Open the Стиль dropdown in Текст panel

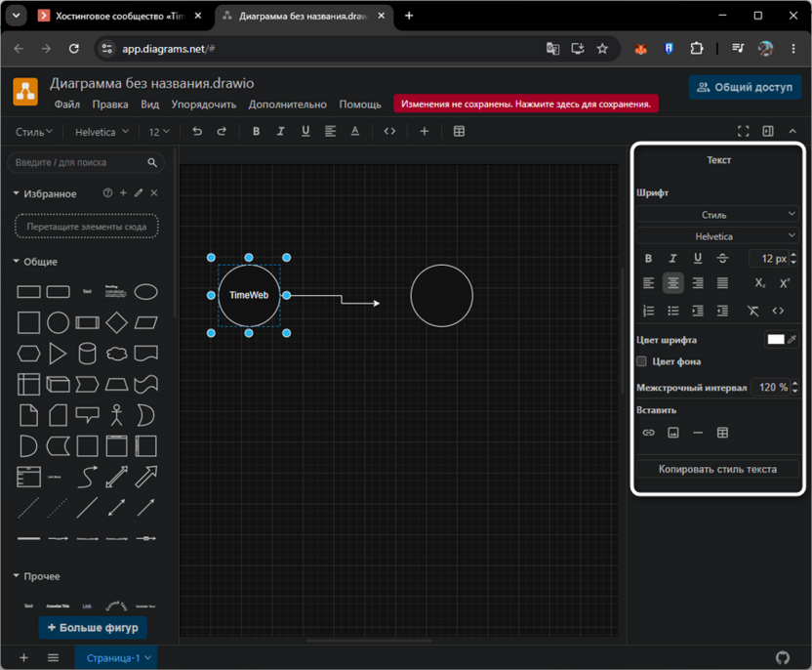pyautogui.click(x=717, y=215)
